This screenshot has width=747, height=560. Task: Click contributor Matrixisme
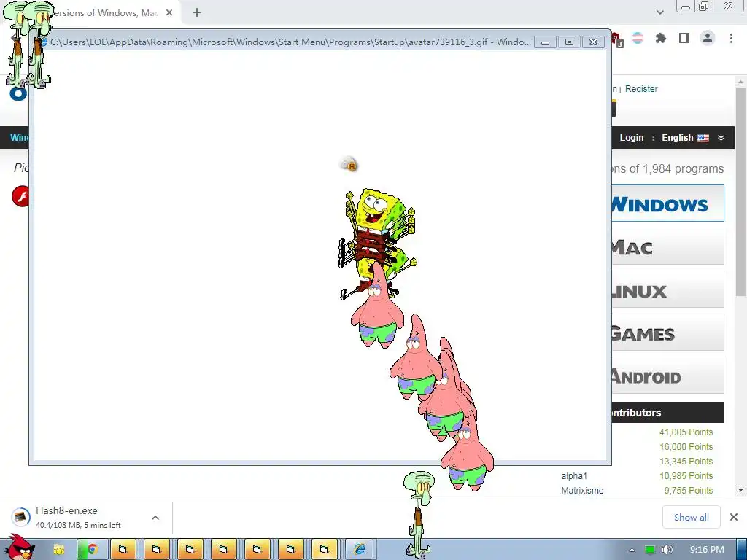(582, 491)
